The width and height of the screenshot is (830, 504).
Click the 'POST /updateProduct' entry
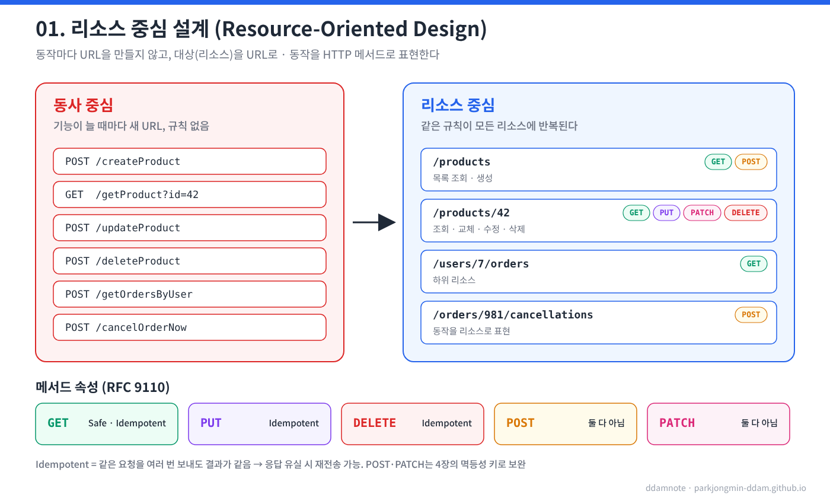click(190, 228)
